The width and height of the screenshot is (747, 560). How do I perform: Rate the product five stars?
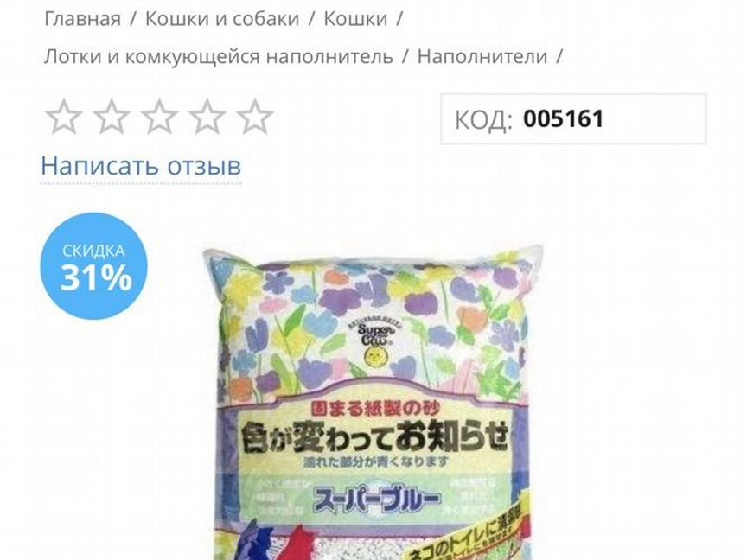pyautogui.click(x=255, y=116)
